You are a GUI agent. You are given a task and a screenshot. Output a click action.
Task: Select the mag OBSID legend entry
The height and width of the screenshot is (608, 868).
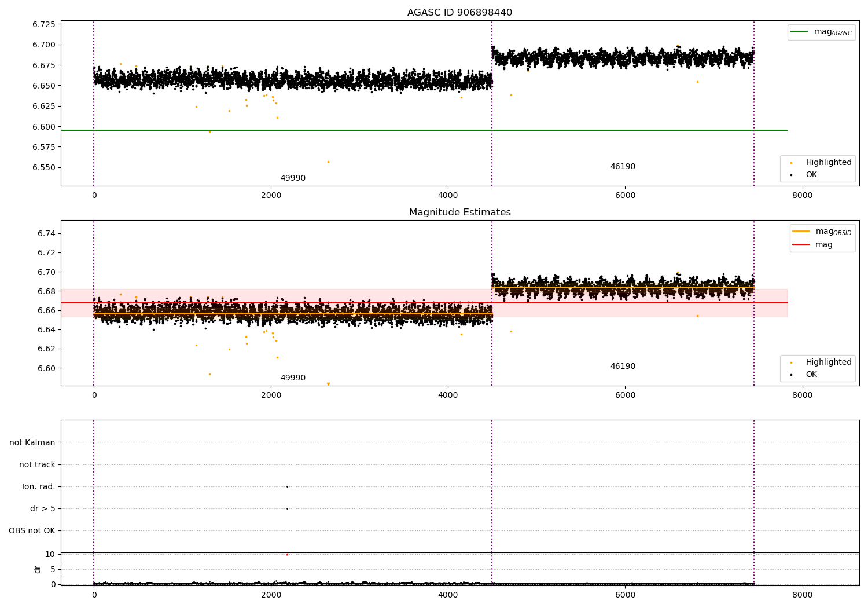coord(822,232)
